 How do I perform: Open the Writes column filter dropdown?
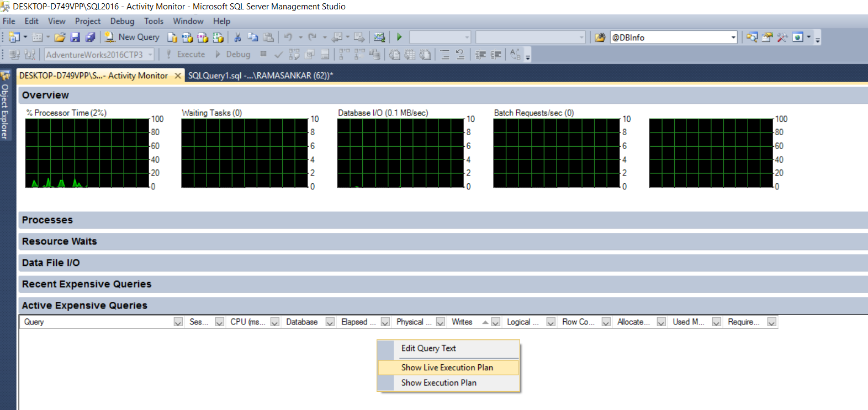(495, 322)
